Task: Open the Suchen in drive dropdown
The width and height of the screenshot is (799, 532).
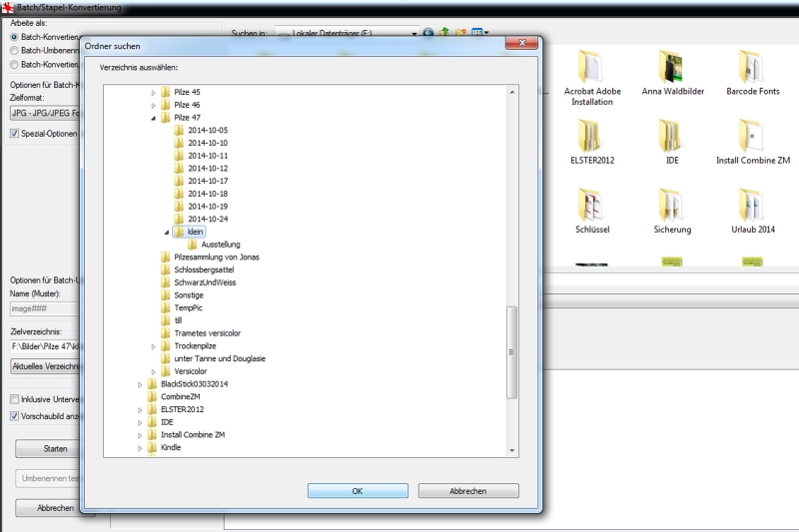Action: point(413,33)
